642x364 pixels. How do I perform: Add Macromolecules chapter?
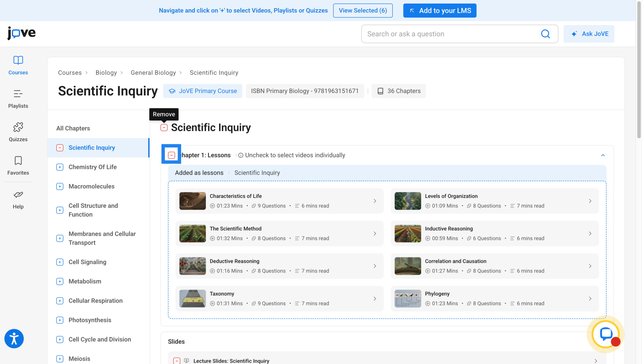click(60, 186)
